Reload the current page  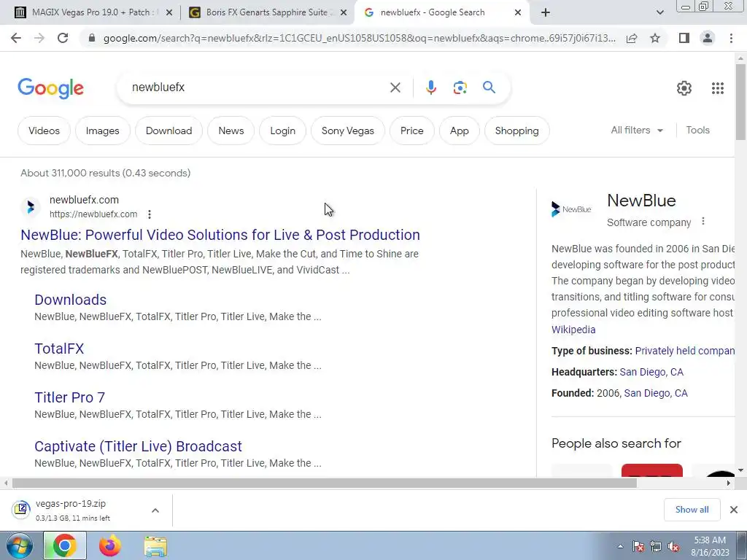pyautogui.click(x=63, y=38)
